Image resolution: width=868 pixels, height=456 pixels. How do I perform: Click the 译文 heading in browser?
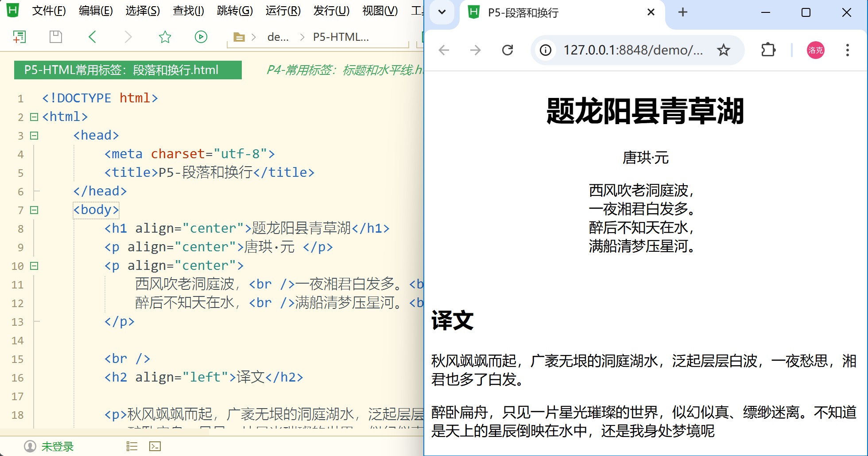[x=452, y=320]
